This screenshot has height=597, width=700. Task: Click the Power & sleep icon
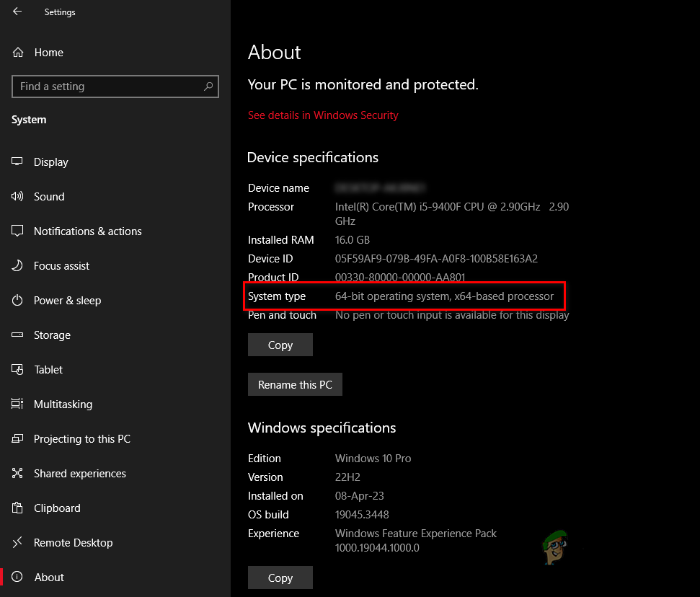[x=18, y=301]
